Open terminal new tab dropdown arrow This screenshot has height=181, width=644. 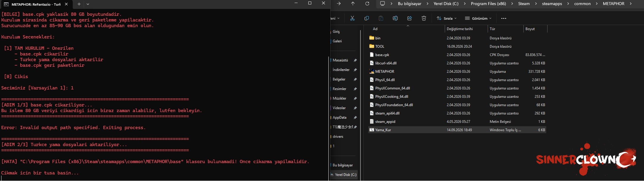(x=88, y=4)
